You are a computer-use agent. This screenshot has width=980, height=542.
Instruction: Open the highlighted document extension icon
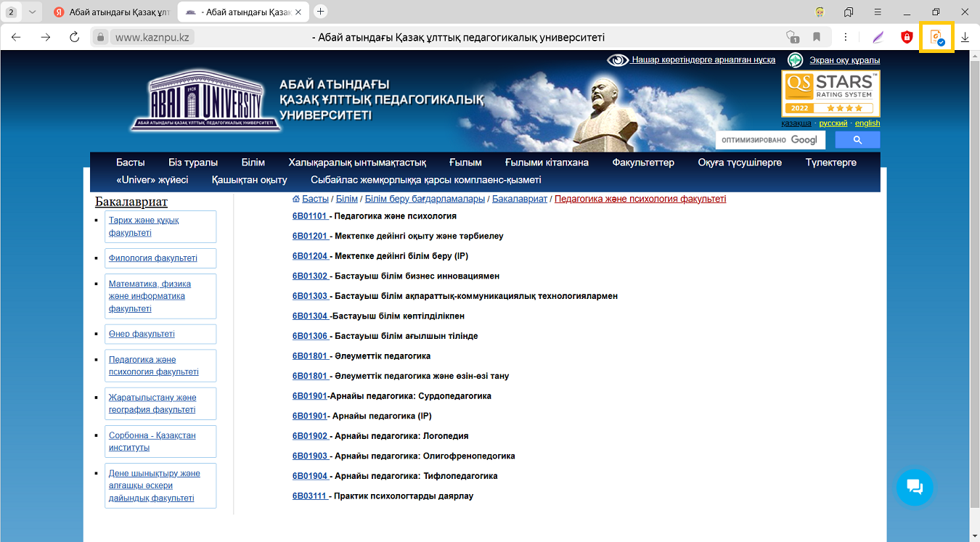936,37
